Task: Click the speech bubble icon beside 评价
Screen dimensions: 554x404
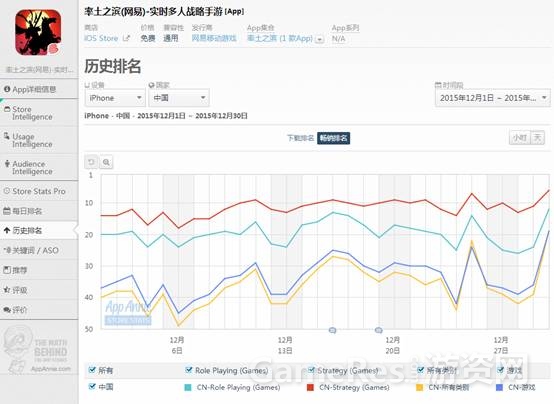Action: pyautogui.click(x=7, y=310)
